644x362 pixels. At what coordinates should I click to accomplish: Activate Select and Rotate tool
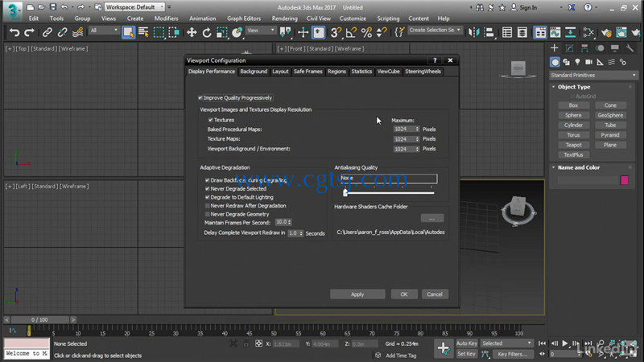207,32
